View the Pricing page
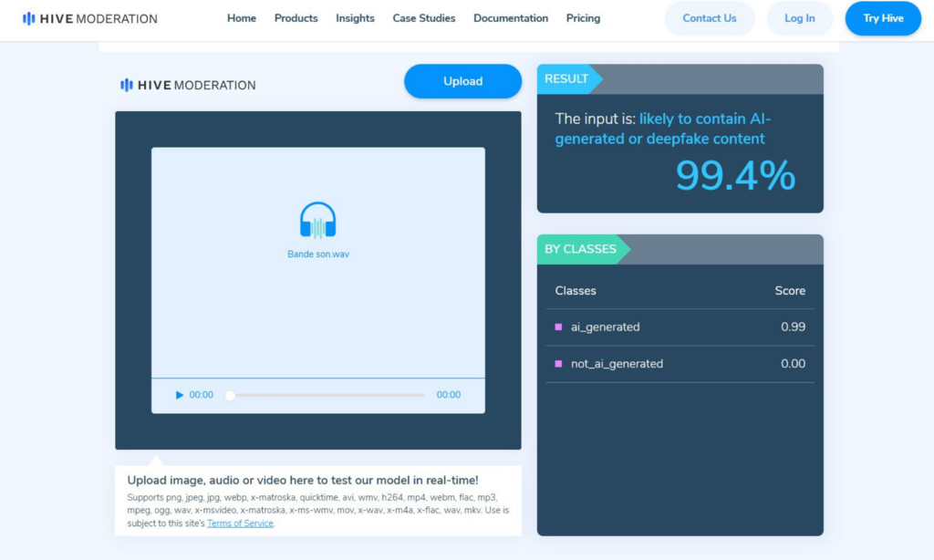This screenshot has width=934, height=560. 583,18
